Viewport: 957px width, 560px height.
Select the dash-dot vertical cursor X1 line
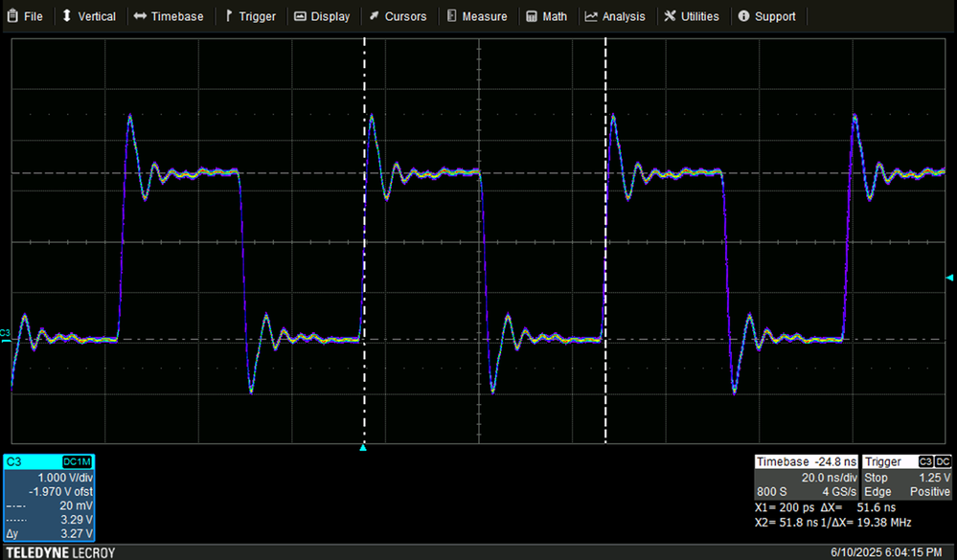coord(364,241)
